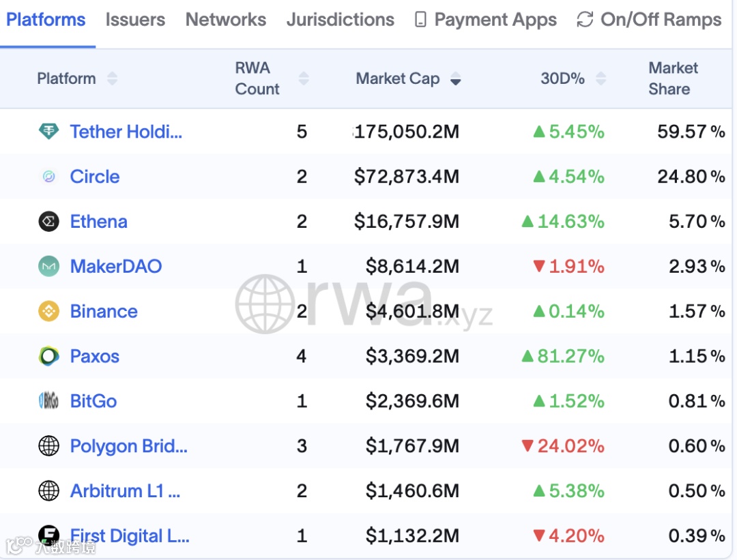This screenshot has height=560, width=737.
Task: Click MakerDAO 30D change 1.91%
Action: point(568,267)
